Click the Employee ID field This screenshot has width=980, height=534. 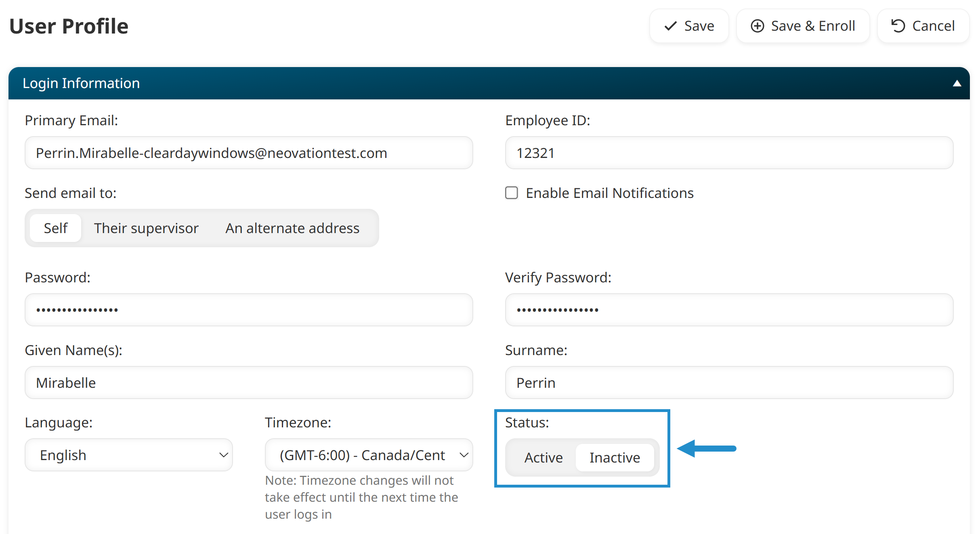coord(729,153)
